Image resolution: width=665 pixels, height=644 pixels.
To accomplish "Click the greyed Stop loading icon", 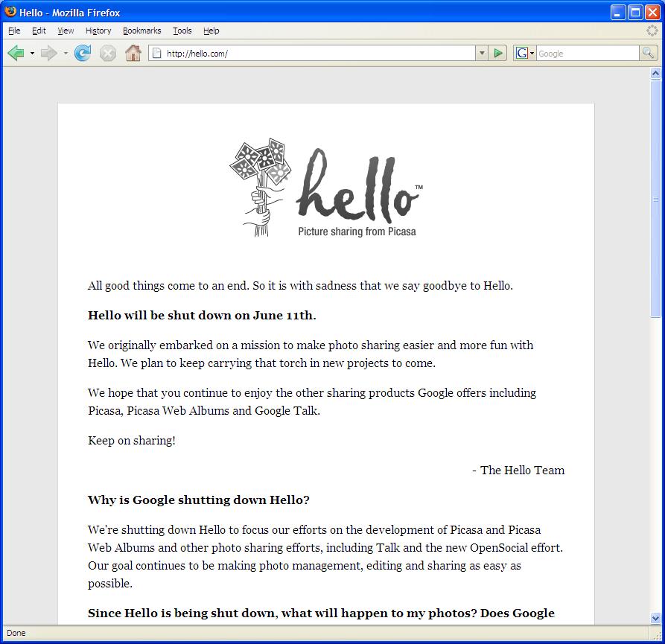I will pos(108,54).
